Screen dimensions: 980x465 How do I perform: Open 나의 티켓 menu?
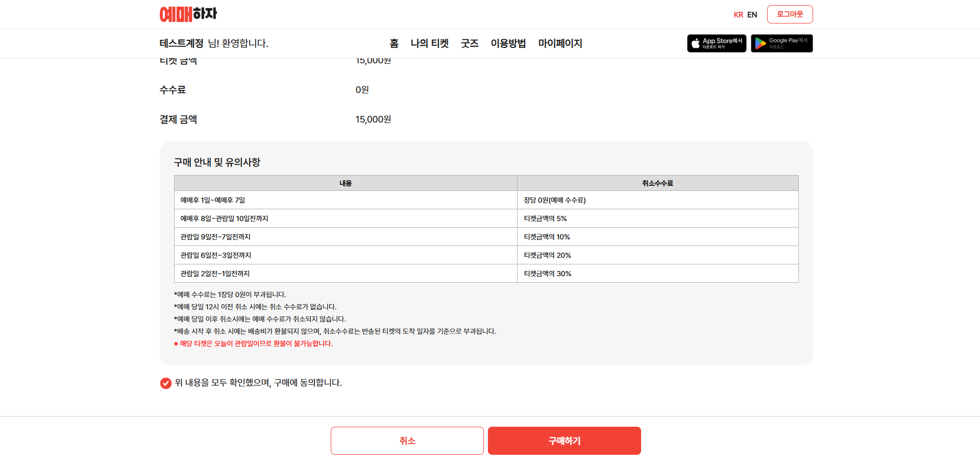point(430,43)
